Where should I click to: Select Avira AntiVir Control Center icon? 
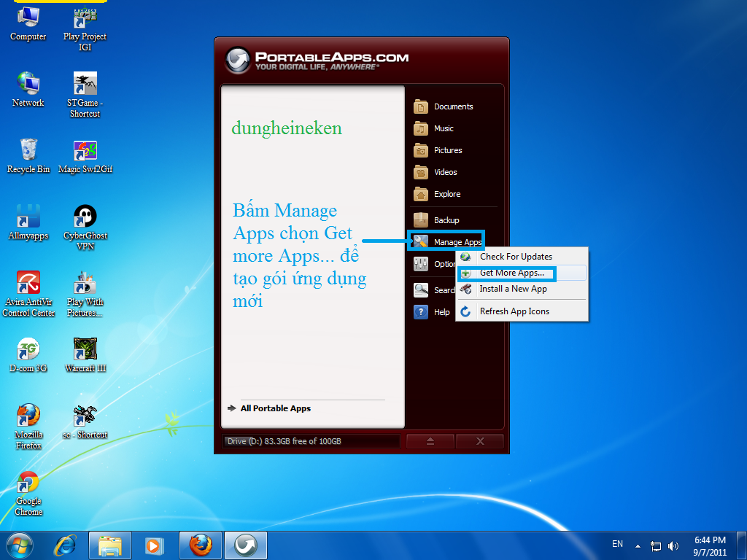[x=28, y=294]
